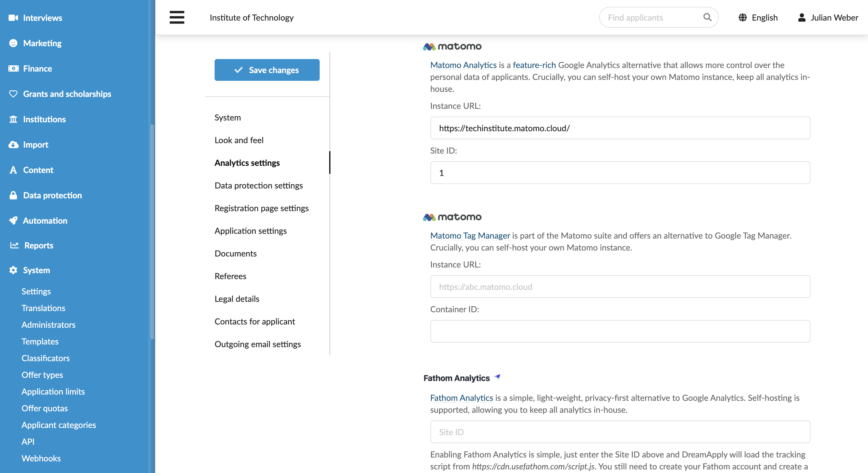The image size is (868, 473).
Task: Open Interviews via its camera icon
Action: [13, 18]
